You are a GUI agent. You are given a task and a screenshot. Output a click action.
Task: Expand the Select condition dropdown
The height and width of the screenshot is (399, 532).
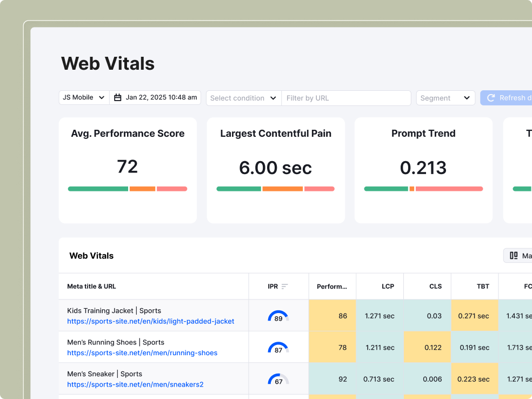pos(243,98)
